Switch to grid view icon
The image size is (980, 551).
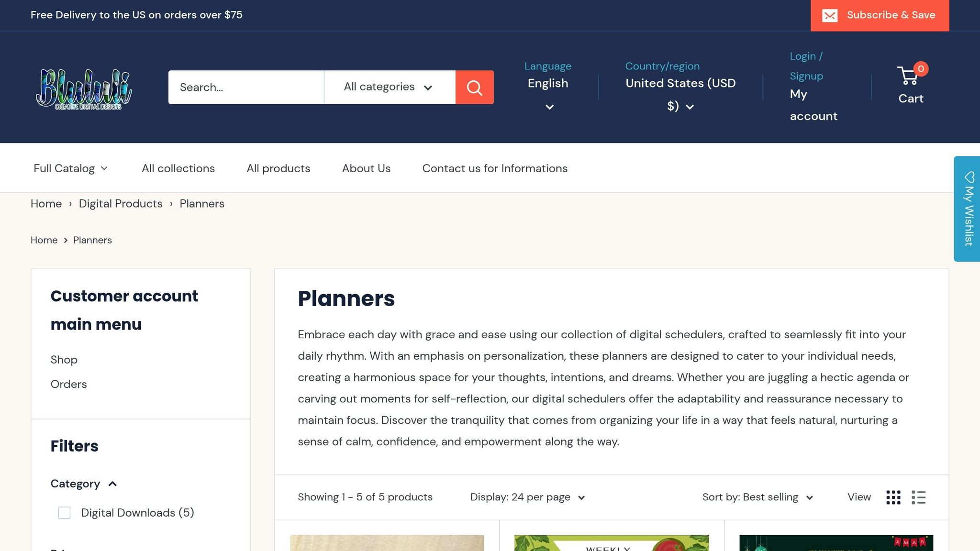[x=893, y=497]
